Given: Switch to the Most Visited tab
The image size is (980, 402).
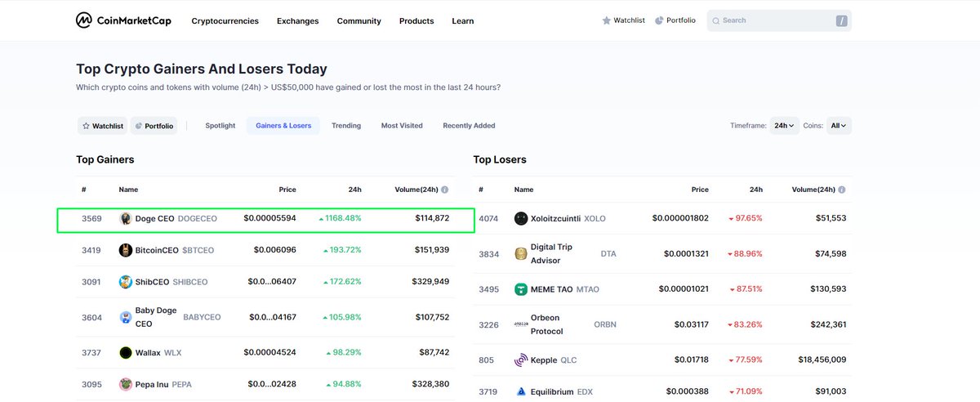Looking at the screenshot, I should pyautogui.click(x=402, y=126).
